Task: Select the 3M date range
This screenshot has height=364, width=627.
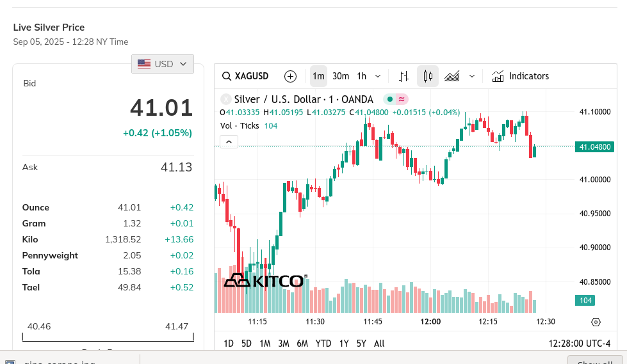Action: 284,344
